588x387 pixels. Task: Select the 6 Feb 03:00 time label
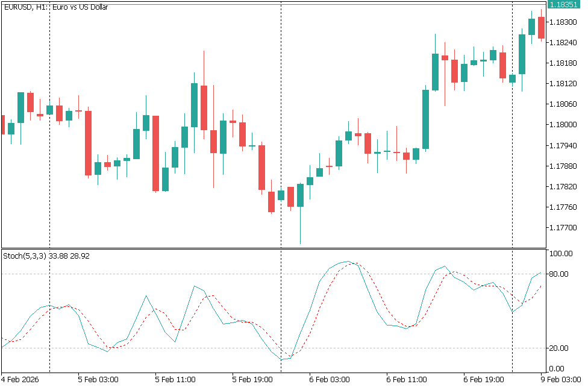point(329,380)
